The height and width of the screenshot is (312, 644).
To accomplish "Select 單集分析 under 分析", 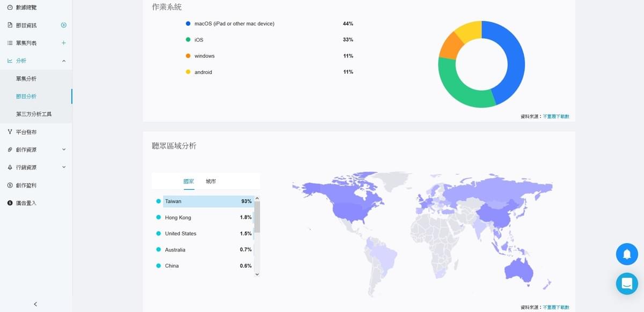I will (26, 79).
